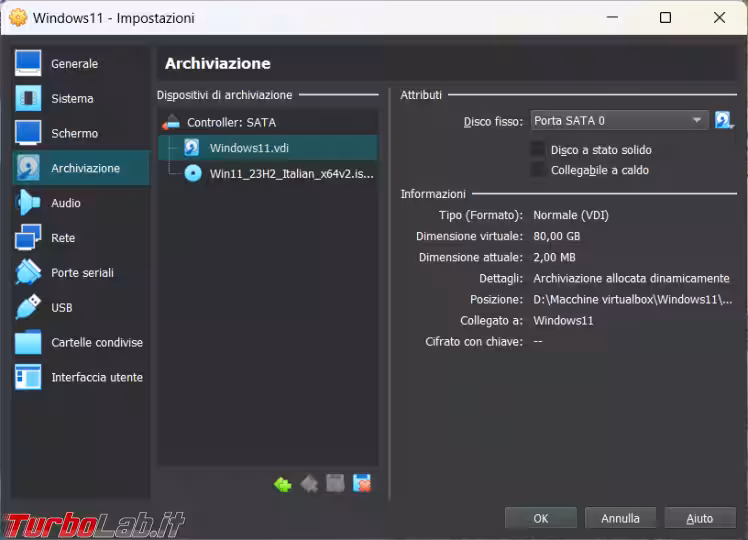Click the optical disc icon beside Win11 ISO
The image size is (748, 540).
coord(193,173)
